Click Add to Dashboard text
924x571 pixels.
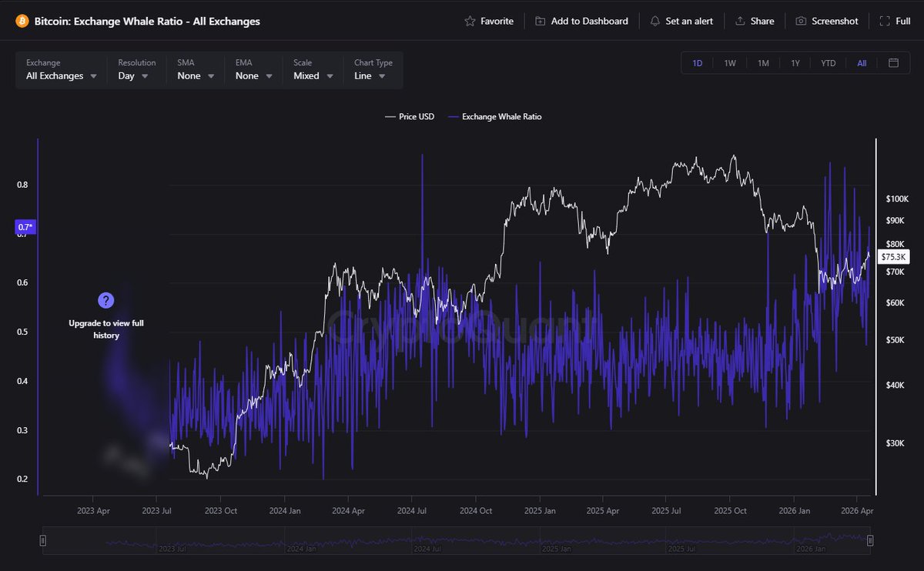tap(590, 22)
